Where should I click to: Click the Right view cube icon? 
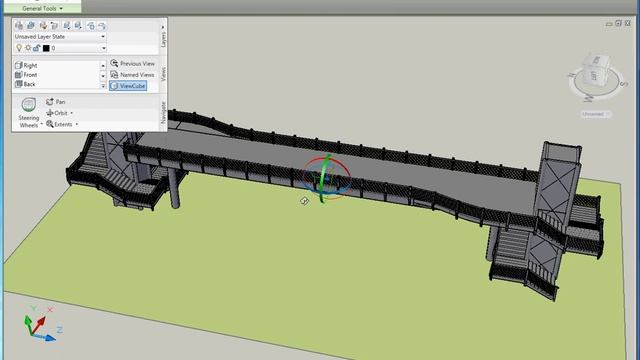coord(18,65)
